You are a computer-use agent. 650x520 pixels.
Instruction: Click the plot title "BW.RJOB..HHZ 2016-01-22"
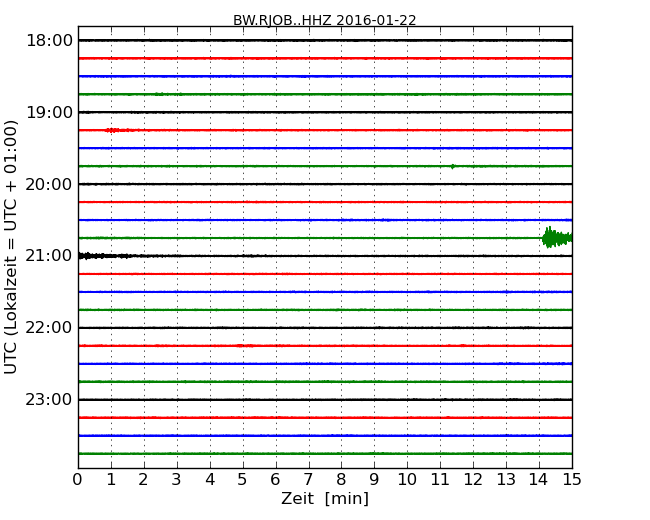pos(325,20)
